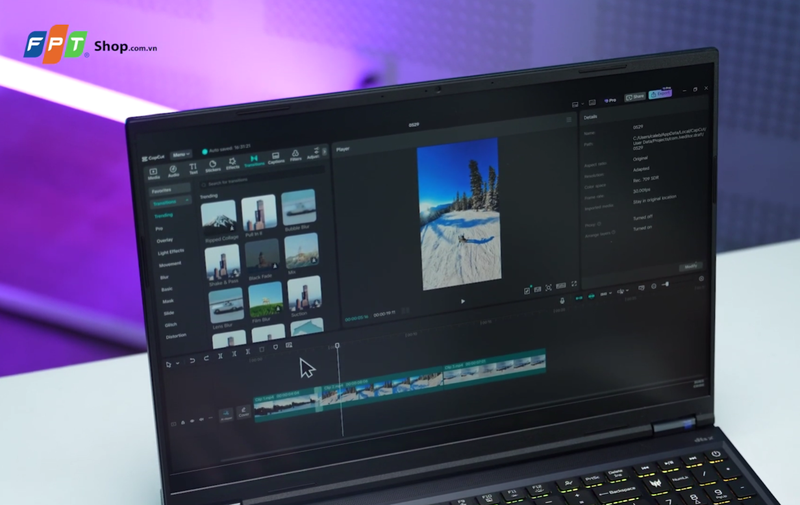
Task: Open the Stickers tab
Action: [x=213, y=166]
